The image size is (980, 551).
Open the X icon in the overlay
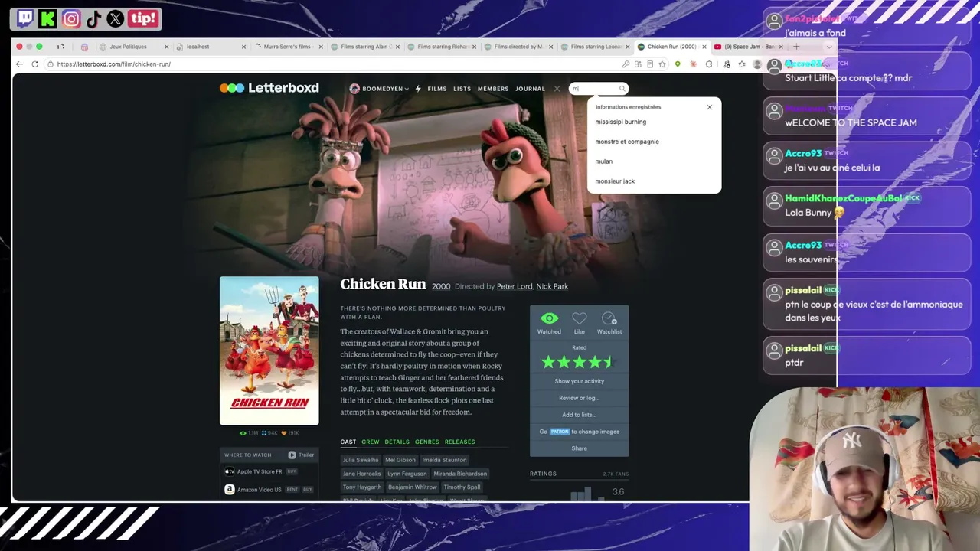click(x=116, y=19)
